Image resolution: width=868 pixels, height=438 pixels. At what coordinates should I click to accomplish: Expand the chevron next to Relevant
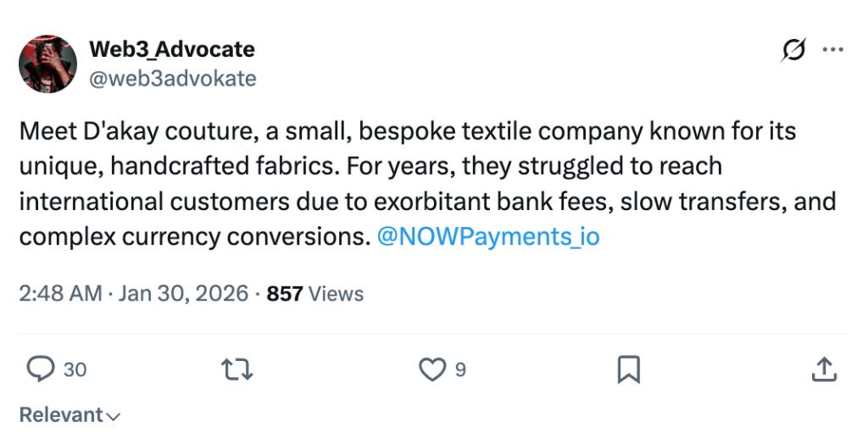coord(114,416)
